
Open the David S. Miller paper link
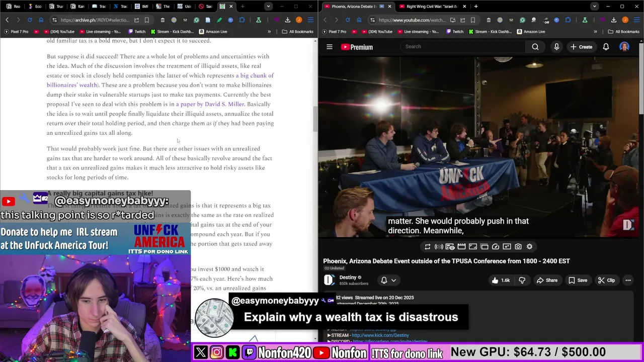(x=210, y=104)
